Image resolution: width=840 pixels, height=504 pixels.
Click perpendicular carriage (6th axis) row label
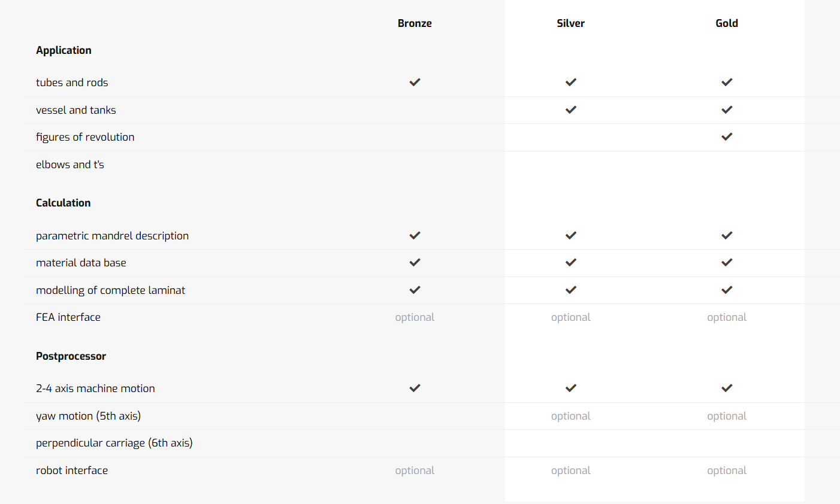(114, 443)
